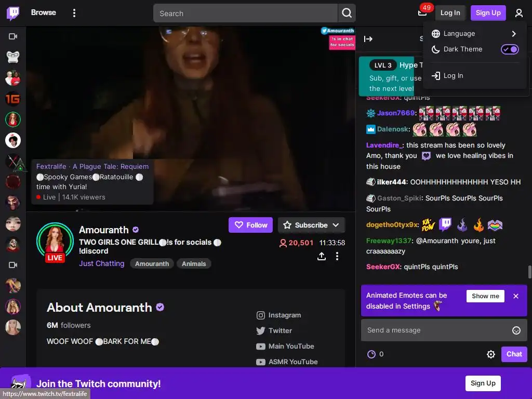Open the Twitter social link
Image resolution: width=532 pixels, height=399 pixels.
[274, 331]
